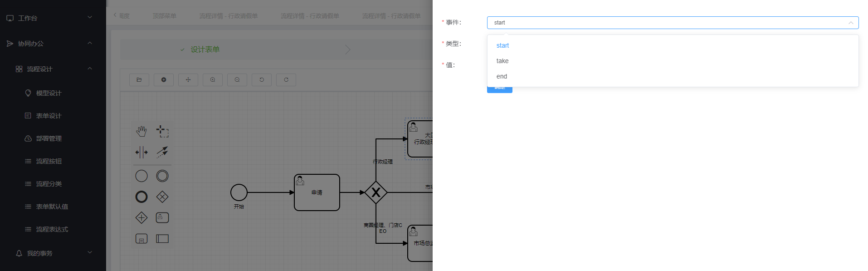Click the redo toolbar button

(x=286, y=80)
